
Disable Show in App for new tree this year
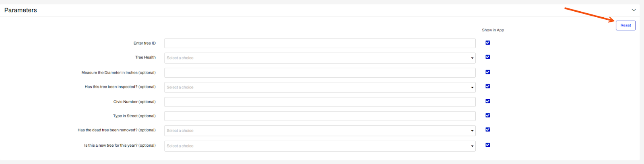[487, 145]
